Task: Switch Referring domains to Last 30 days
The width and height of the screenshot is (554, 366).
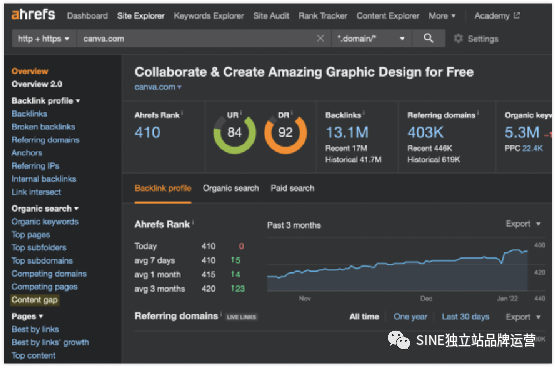Action: point(465,317)
